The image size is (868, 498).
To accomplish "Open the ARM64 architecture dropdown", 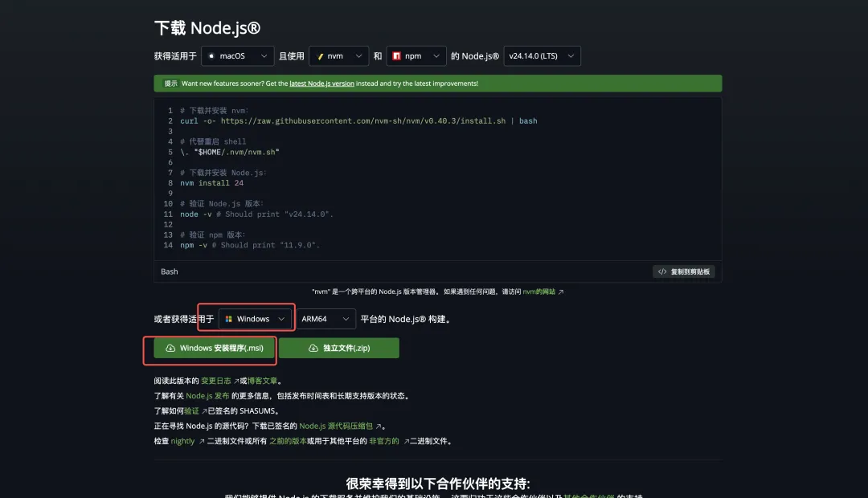I will [x=325, y=319].
